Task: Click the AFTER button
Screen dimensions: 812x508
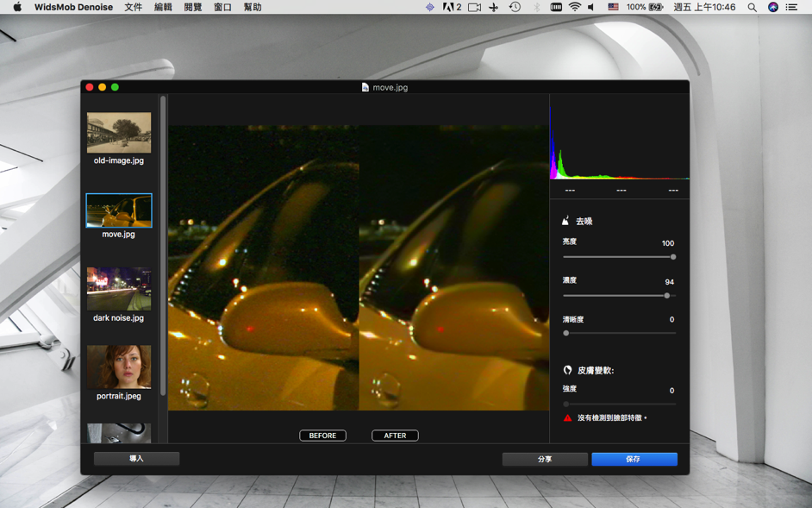Action: [x=395, y=436]
